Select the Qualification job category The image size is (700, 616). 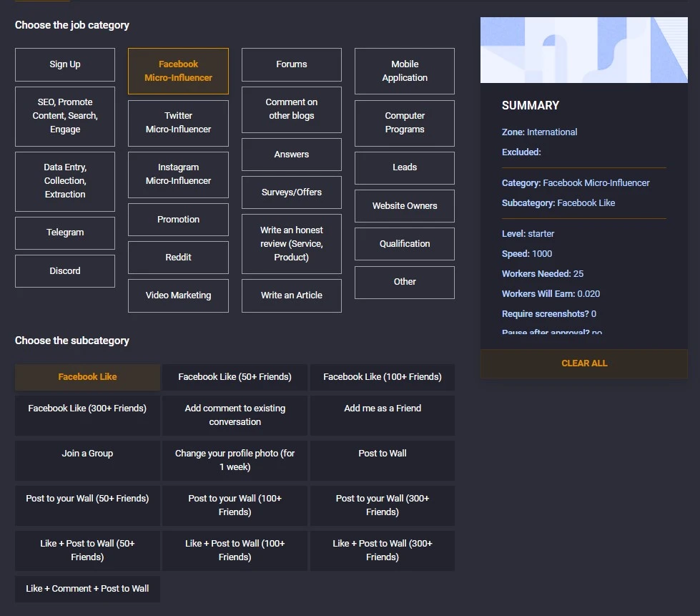[405, 244]
